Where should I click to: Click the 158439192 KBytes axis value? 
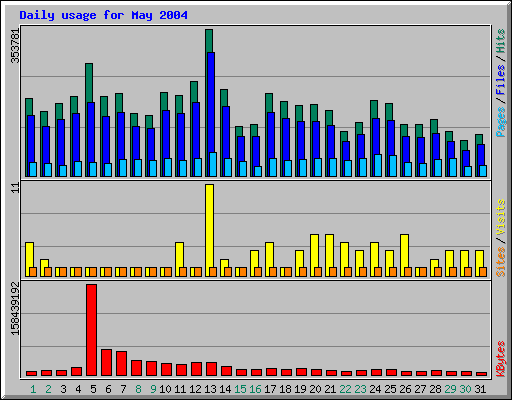pos(15,309)
